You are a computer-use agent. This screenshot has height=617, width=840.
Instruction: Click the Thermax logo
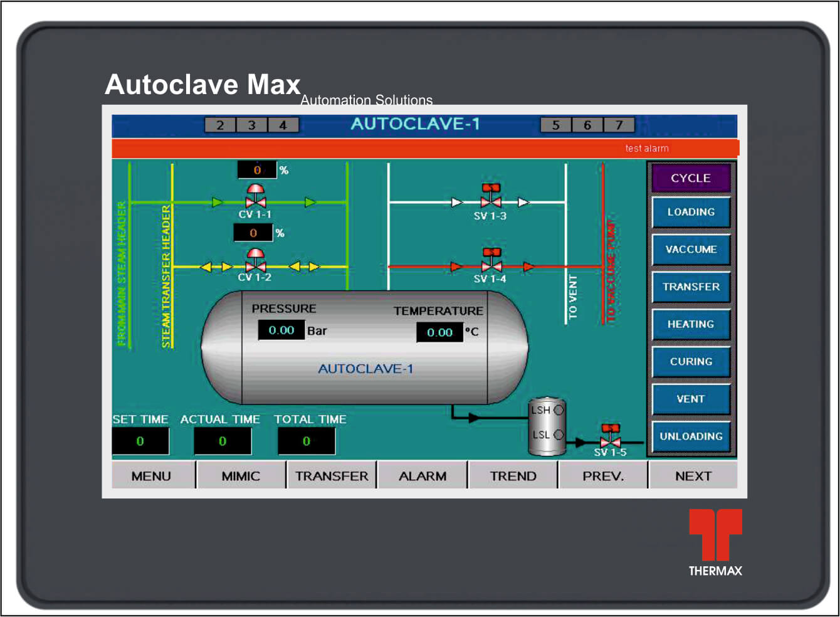click(715, 543)
